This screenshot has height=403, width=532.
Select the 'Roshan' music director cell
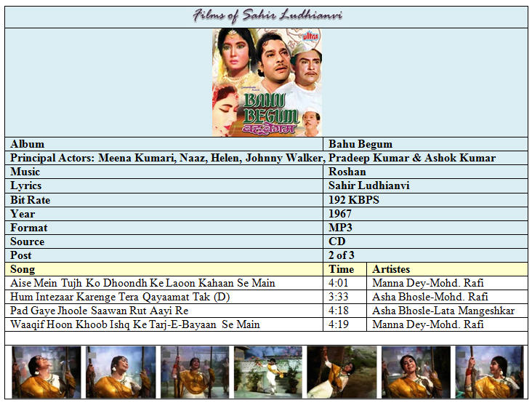coord(425,172)
